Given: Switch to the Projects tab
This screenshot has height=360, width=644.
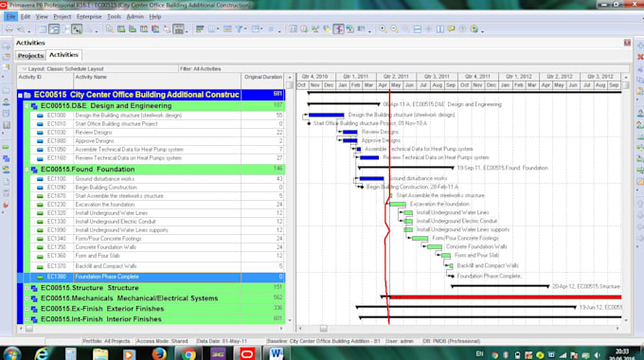Looking at the screenshot, I should 31,56.
